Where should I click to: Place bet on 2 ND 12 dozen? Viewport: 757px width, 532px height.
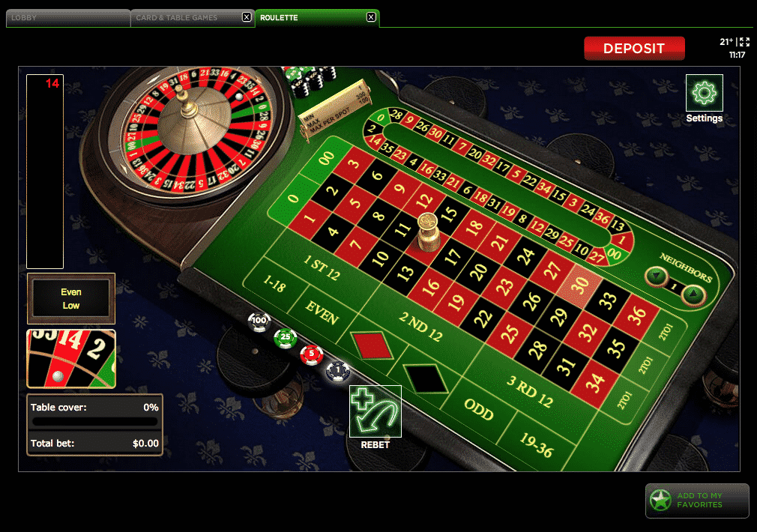421,327
